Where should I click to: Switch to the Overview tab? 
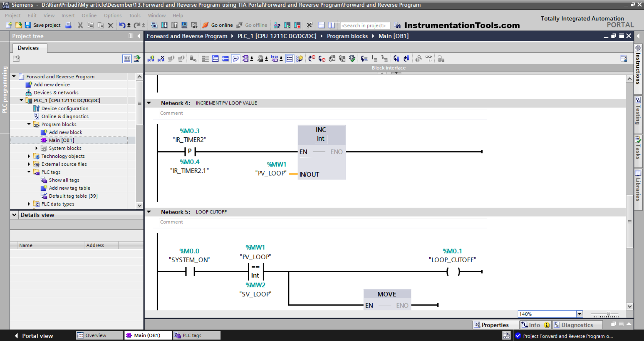(x=99, y=335)
